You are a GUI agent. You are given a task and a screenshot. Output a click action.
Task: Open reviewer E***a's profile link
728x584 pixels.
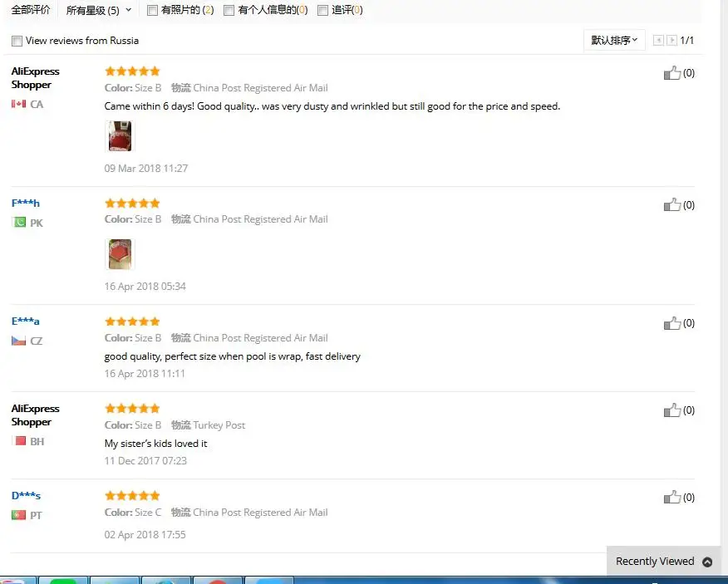[26, 321]
